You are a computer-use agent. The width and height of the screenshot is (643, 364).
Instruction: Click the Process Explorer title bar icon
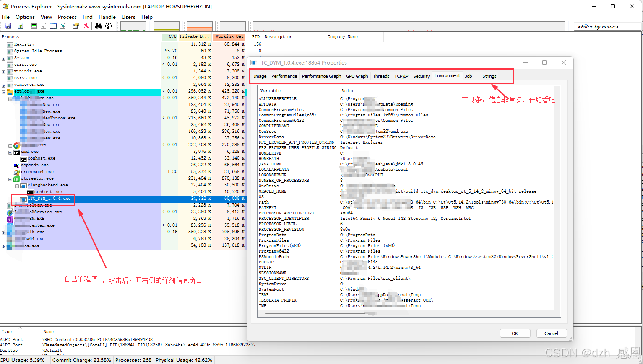5,6
